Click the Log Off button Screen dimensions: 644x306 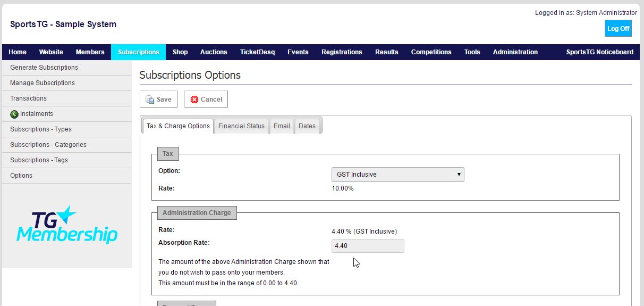(x=618, y=29)
